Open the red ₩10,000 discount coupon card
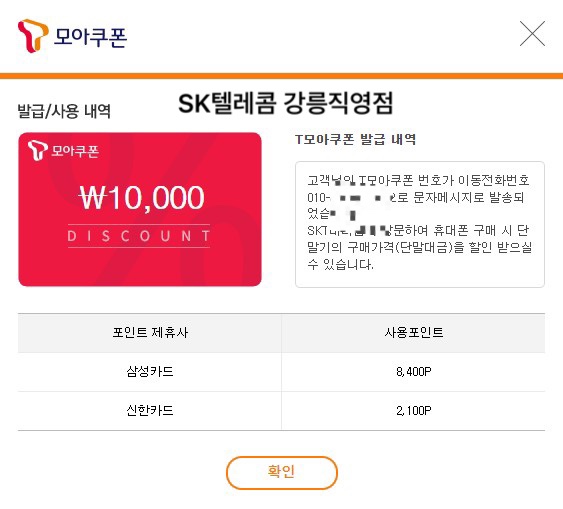This screenshot has width=563, height=509. 140,209
